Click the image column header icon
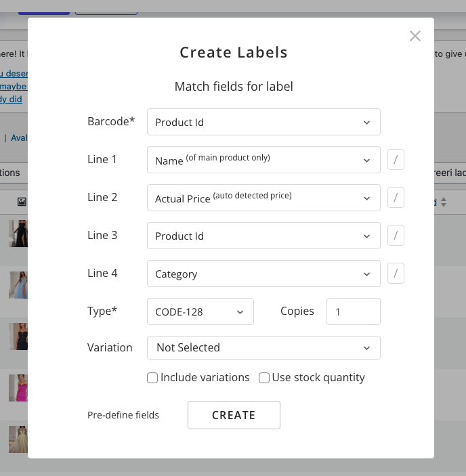 coord(22,202)
